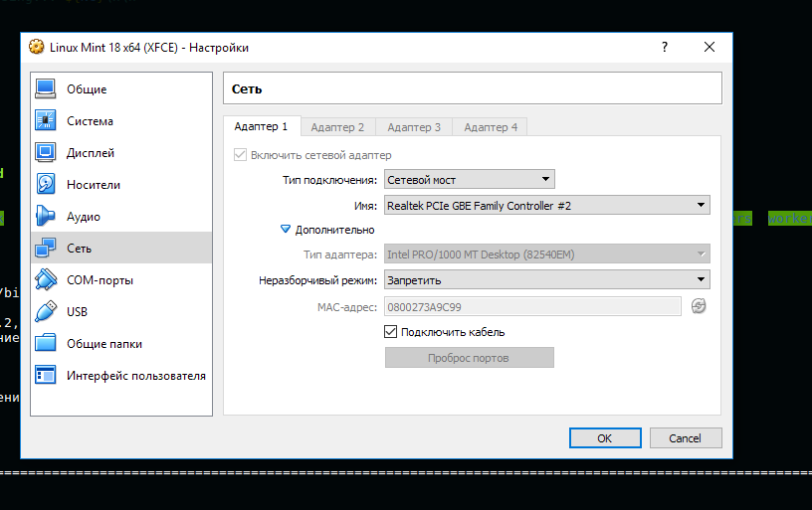Open Дисплей category text label
This screenshot has width=812, height=510.
click(x=91, y=153)
